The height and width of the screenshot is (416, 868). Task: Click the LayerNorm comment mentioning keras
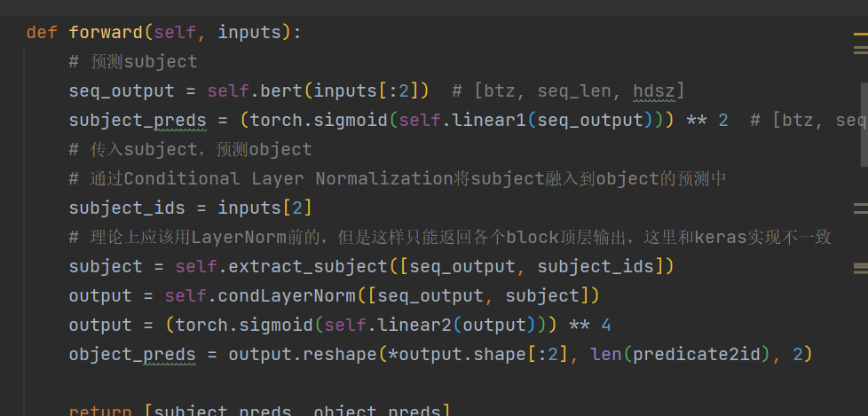[450, 238]
